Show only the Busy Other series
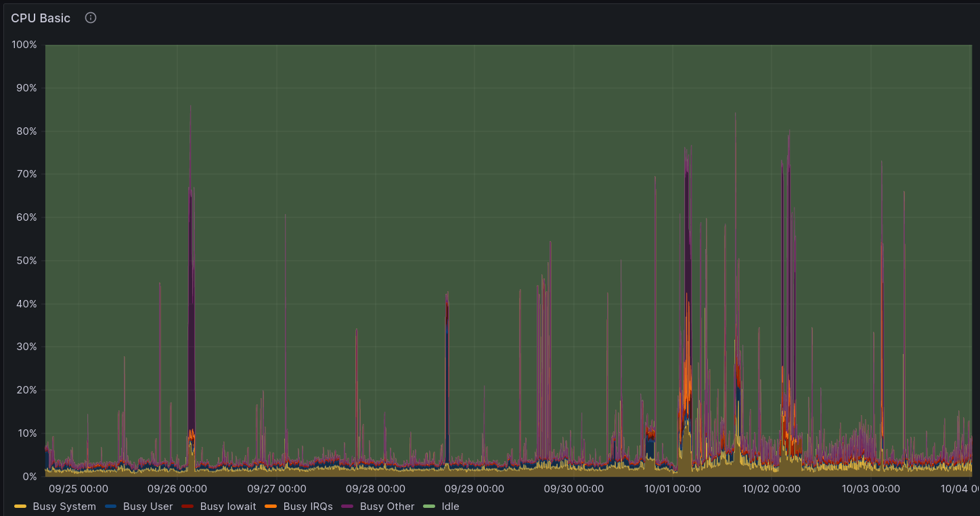Screen dimensions: 980x516 coord(387,507)
